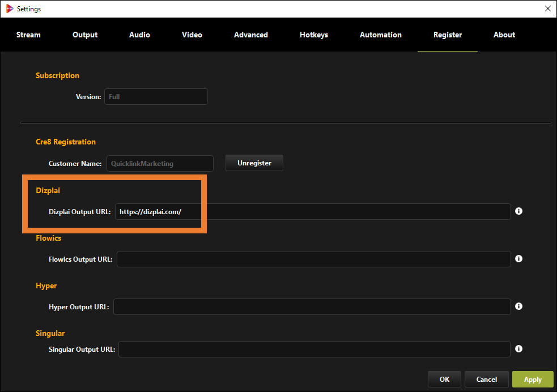The width and height of the screenshot is (557, 392).
Task: Click the info icon beside Dizplai Output URL
Action: point(518,211)
